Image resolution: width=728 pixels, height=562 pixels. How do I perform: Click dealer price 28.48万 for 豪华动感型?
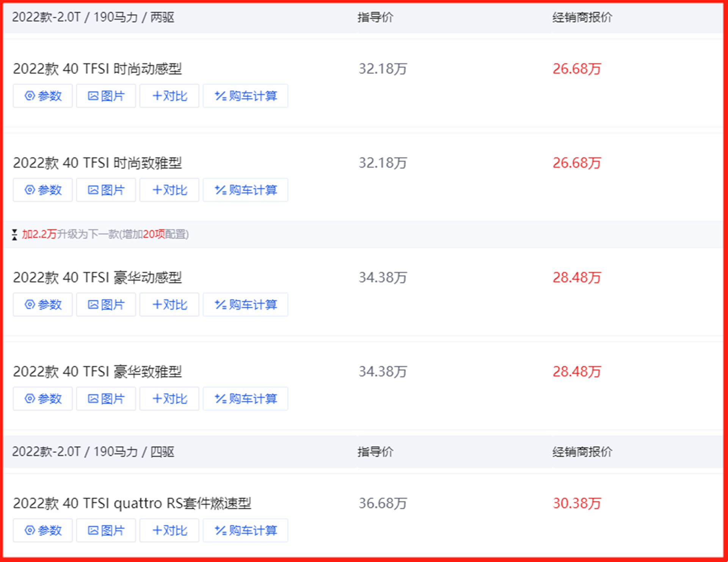click(x=577, y=278)
